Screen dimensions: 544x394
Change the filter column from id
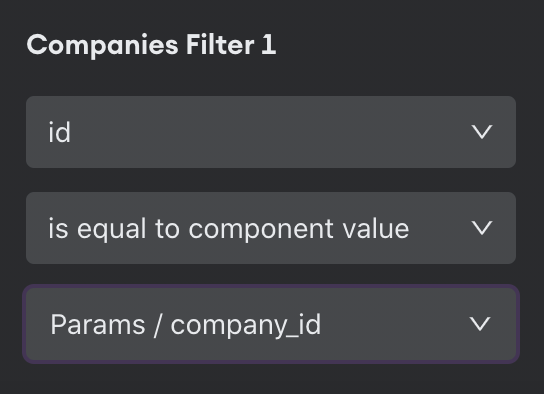(271, 132)
